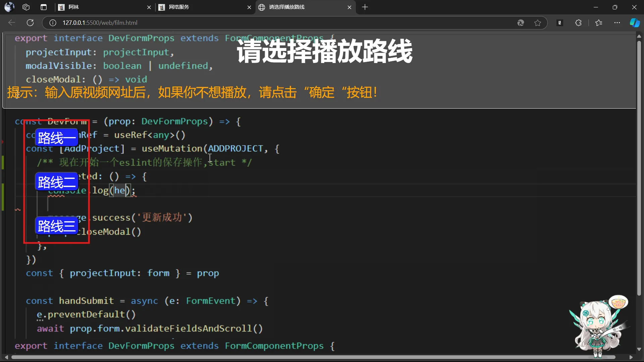Open a new tab with plus button

(x=365, y=7)
